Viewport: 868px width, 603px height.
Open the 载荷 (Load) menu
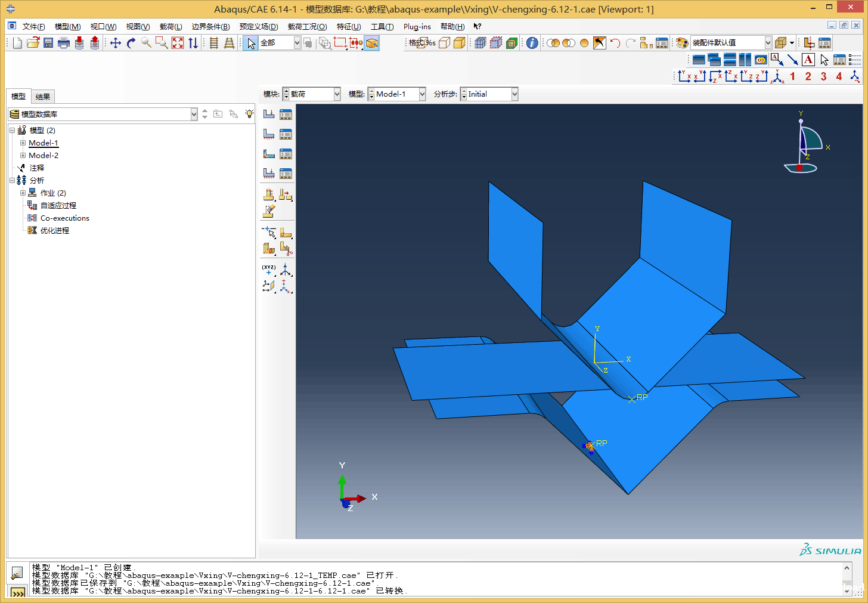pyautogui.click(x=170, y=27)
